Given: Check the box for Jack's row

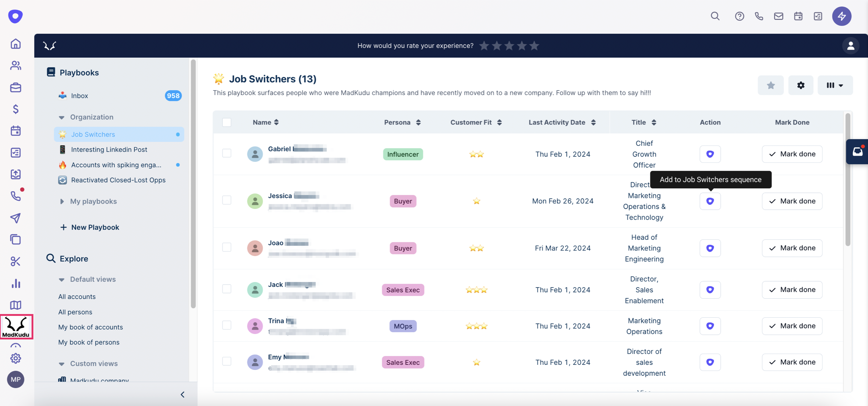Looking at the screenshot, I should (227, 289).
